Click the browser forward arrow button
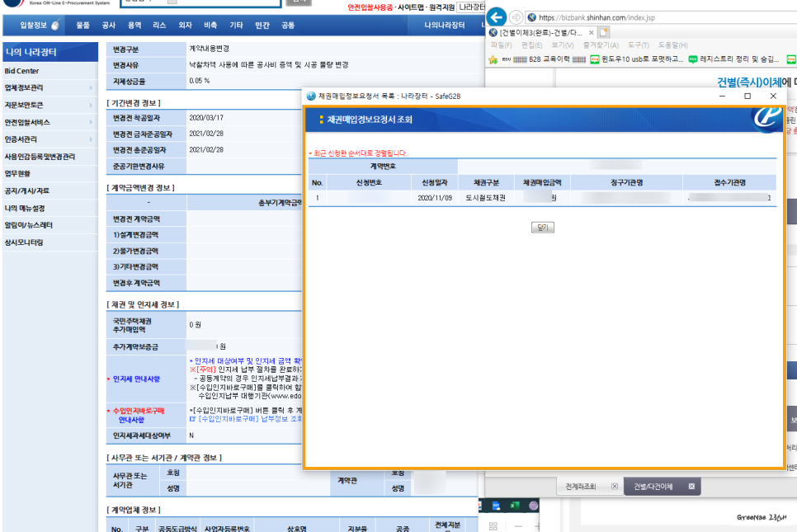This screenshot has height=532, width=797. (x=516, y=17)
